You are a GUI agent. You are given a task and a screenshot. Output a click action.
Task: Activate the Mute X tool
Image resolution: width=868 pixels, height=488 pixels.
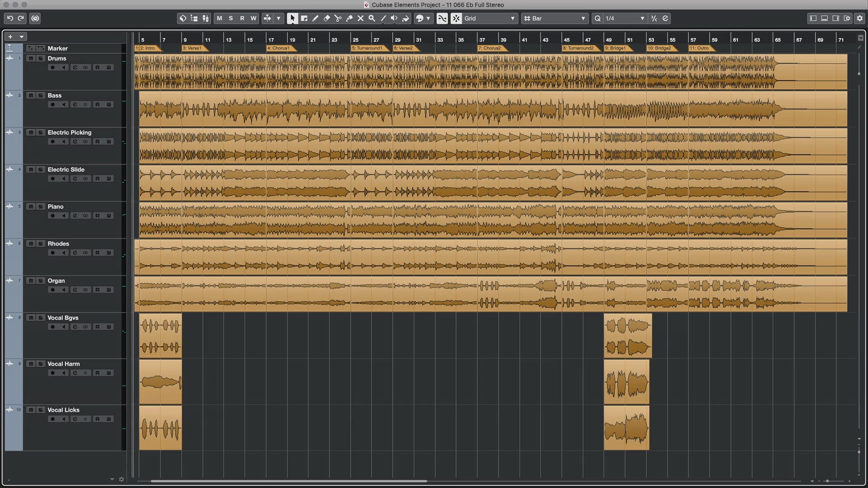360,19
